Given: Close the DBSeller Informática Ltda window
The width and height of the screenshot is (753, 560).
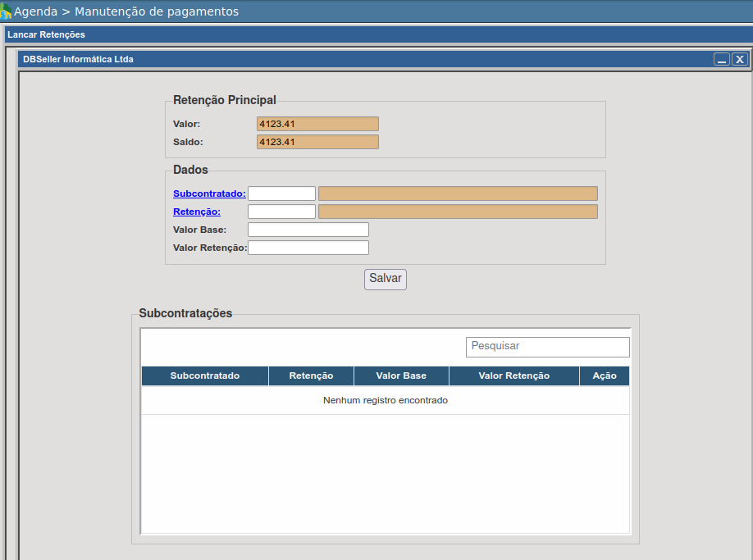Looking at the screenshot, I should (x=740, y=59).
